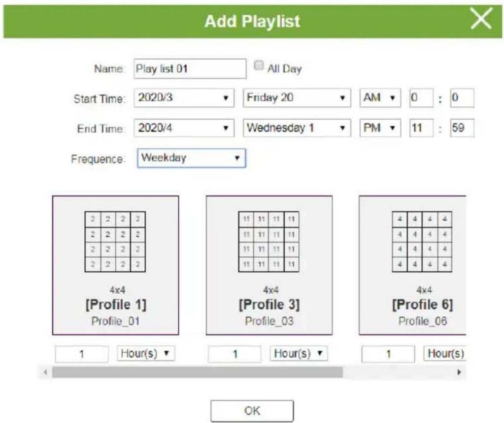Click the horizontal scrollbar right arrow
Image resolution: width=504 pixels, height=423 pixels.
point(459,372)
